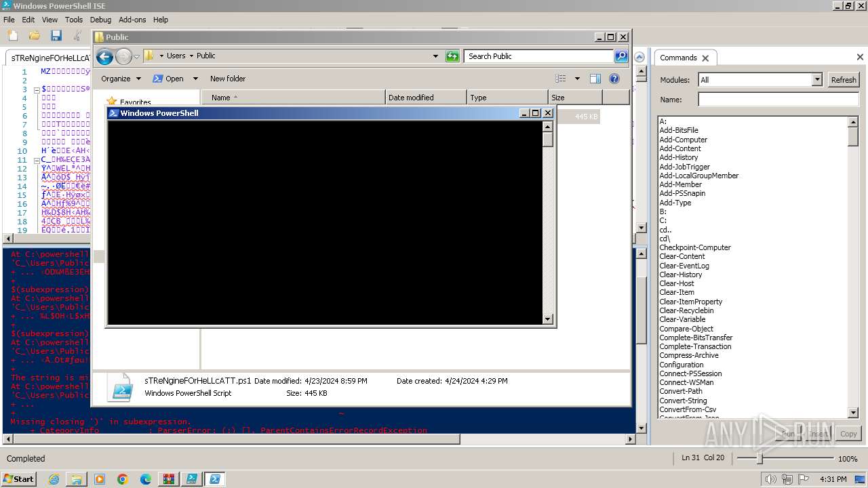Click the sTReNgineFOrHeLLcATT.ps1 file icon in details pane
Viewport: 868px width, 488px height.
click(x=122, y=387)
